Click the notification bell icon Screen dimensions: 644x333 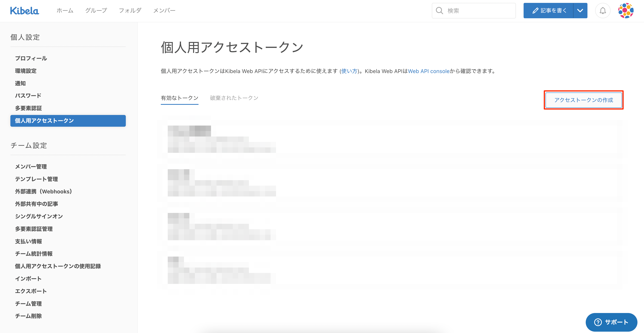click(602, 11)
